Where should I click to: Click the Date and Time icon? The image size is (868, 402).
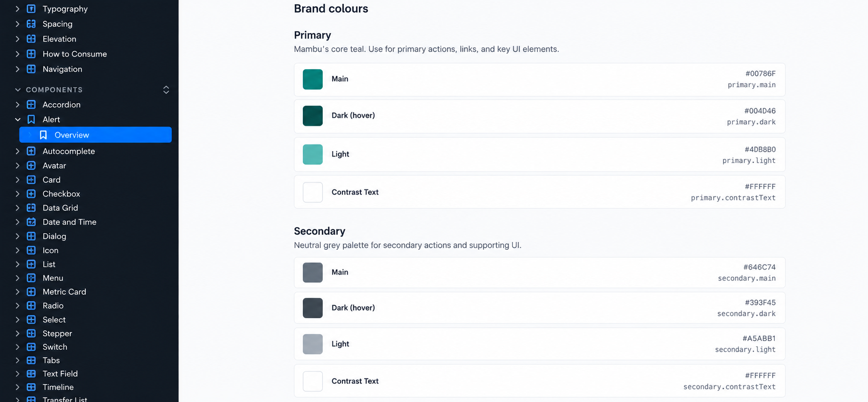pos(31,222)
